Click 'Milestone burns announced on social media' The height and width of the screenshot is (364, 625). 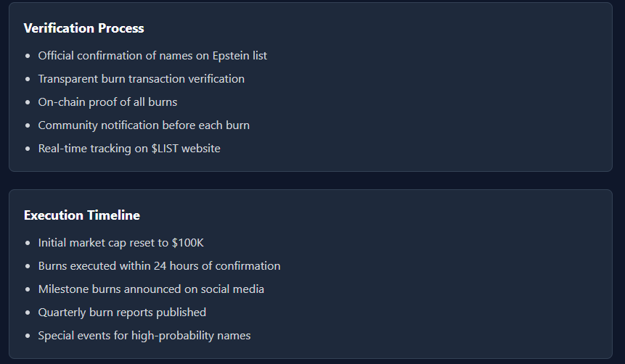coord(151,289)
